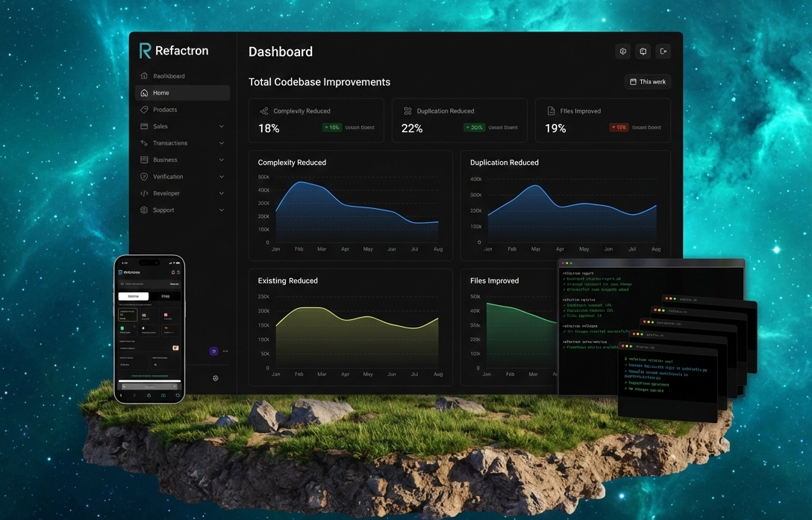Click the logout icon in the dashboard header

[663, 51]
